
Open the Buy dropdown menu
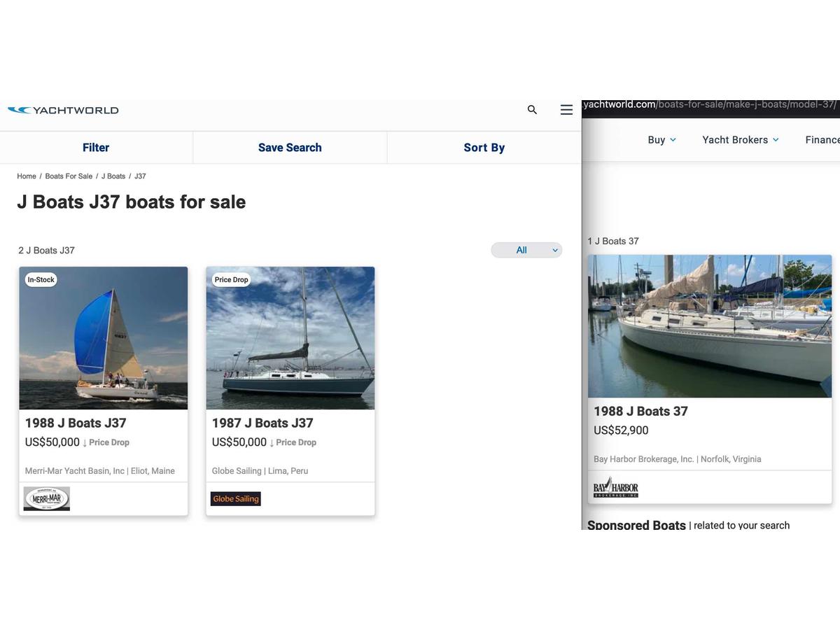click(661, 140)
